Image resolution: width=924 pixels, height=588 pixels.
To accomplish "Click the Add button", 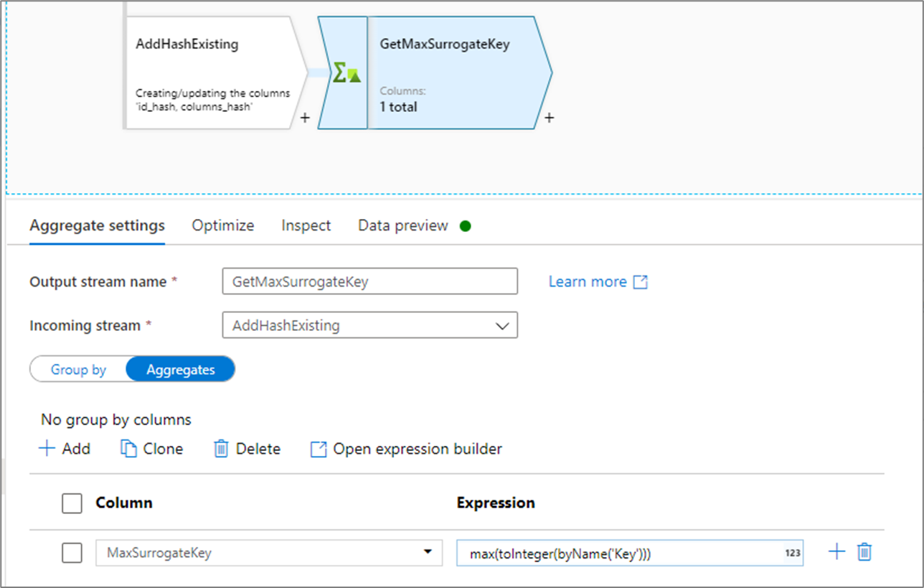I will click(65, 449).
